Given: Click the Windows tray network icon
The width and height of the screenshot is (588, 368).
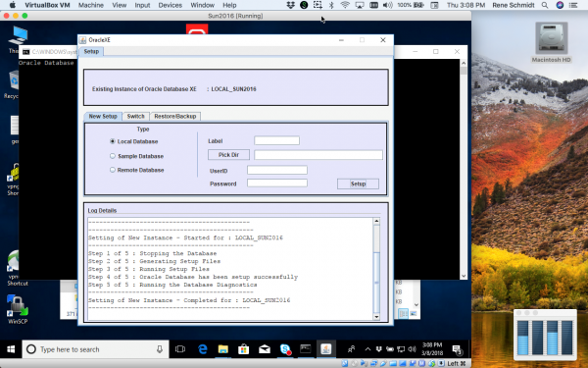Looking at the screenshot, I should 401,349.
